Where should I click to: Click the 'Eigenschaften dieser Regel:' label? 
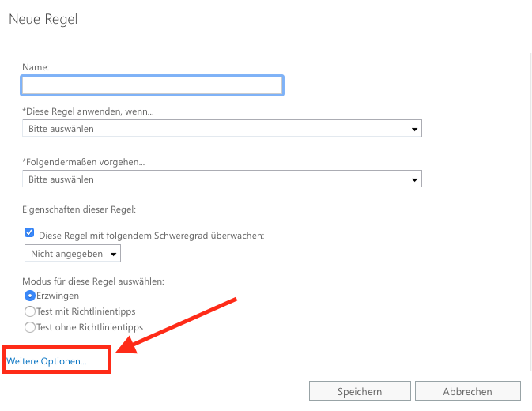[79, 209]
